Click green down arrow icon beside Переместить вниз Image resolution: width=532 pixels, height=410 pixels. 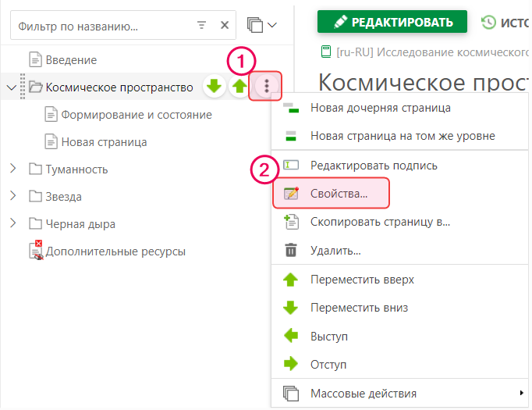click(291, 308)
